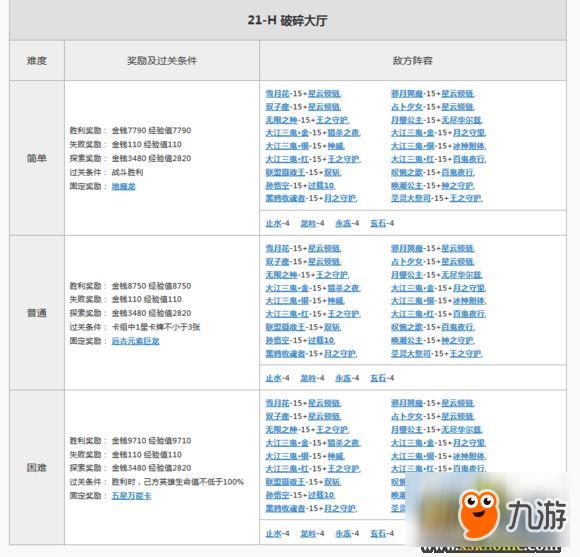The image size is (580, 557).
Task: Open the 远古元素巨龙 fixed reward link
Action: coord(135,341)
